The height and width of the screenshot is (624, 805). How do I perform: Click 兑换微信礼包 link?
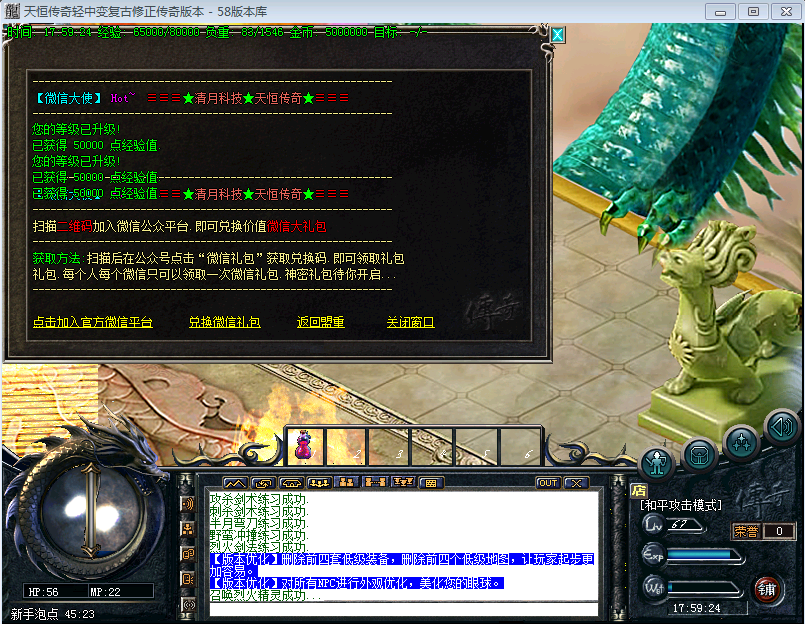coord(224,322)
